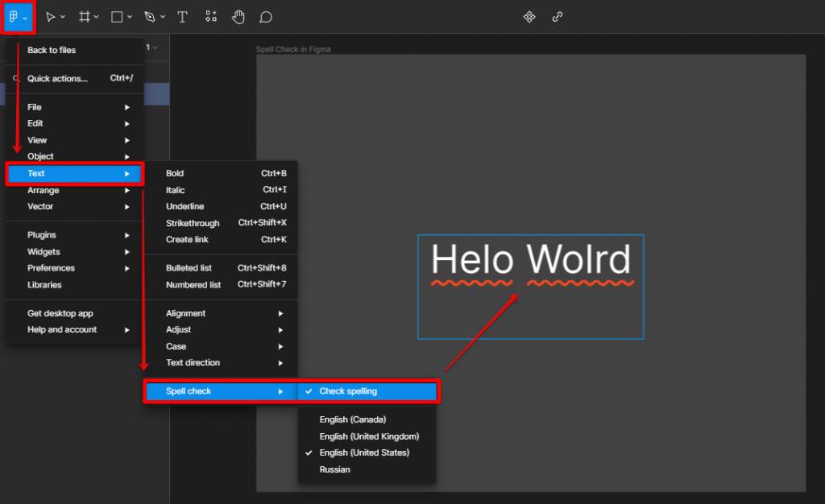The height and width of the screenshot is (504, 825).
Task: Open the Comment tool
Action: coord(265,17)
